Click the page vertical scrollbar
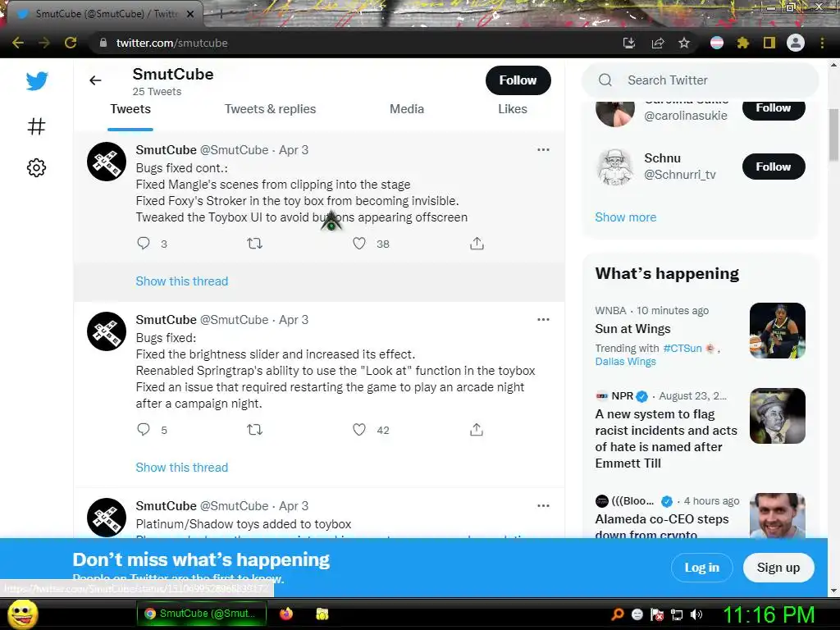Viewport: 840px width, 630px height. (x=833, y=135)
